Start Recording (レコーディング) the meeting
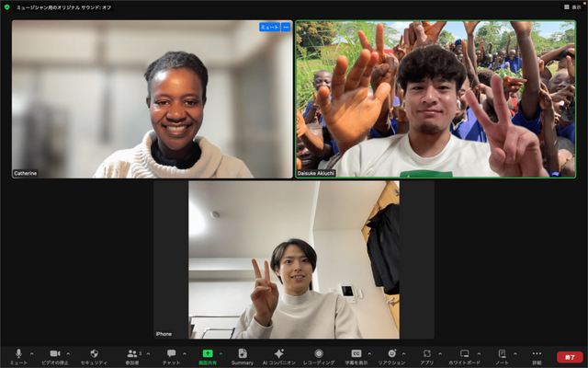This screenshot has height=368, width=588. click(318, 353)
